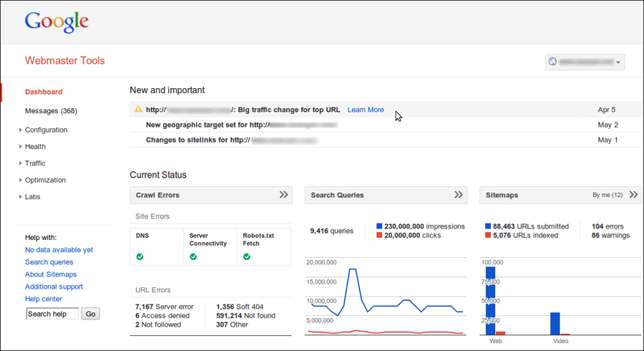Expand the Health section triangle

20,147
